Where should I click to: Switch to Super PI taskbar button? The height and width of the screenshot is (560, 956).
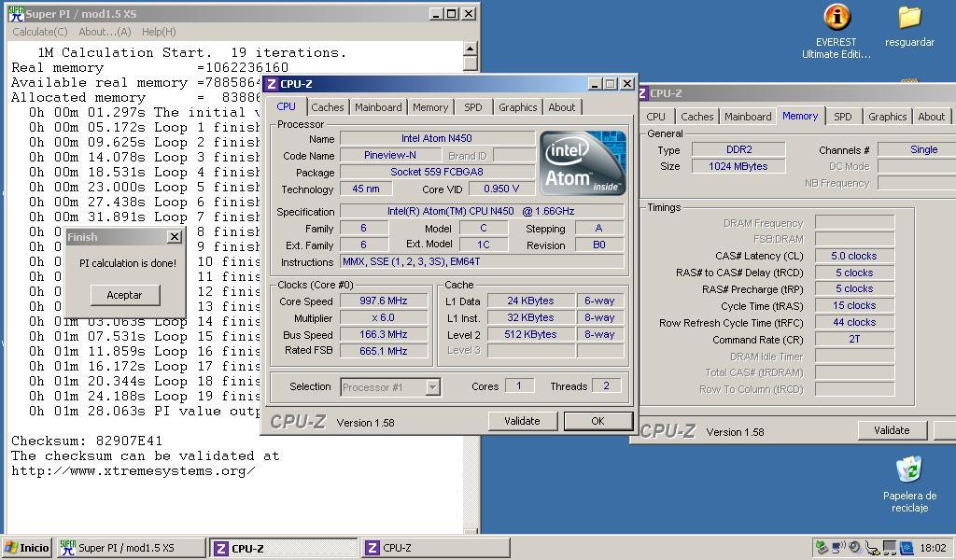(x=131, y=548)
